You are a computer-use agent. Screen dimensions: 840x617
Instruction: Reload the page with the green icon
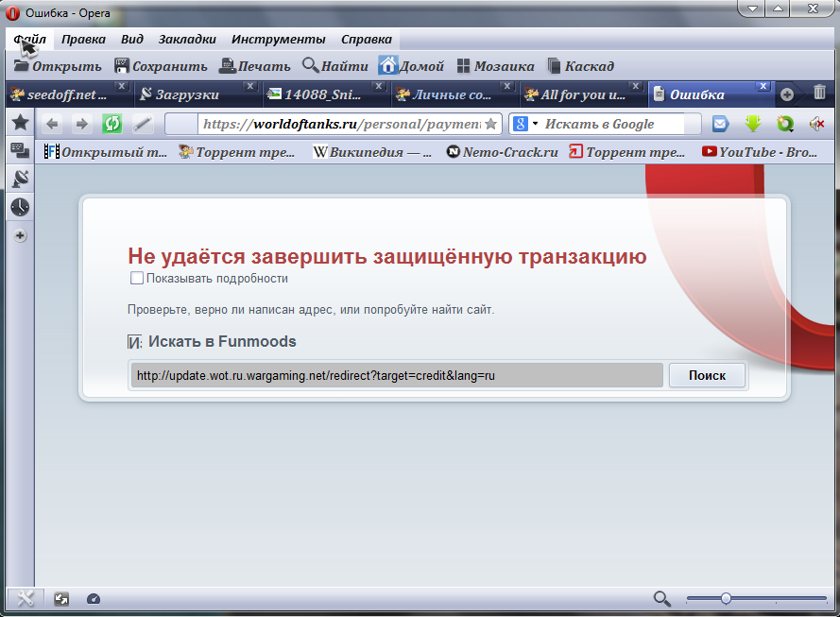(111, 125)
